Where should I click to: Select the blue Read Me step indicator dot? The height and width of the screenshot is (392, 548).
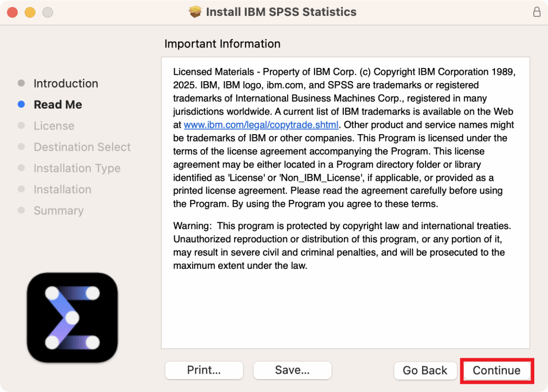(x=21, y=105)
